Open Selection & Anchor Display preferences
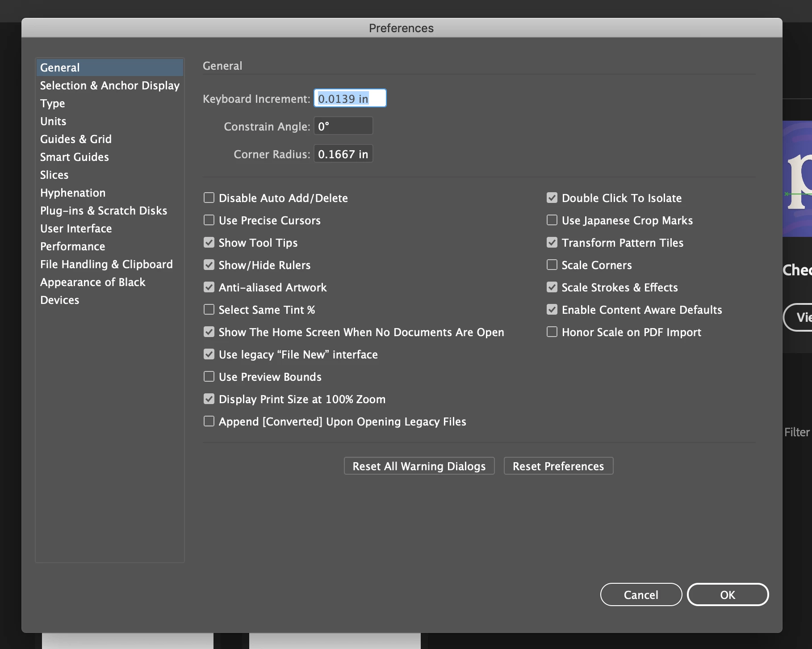Viewport: 812px width, 649px height. point(109,85)
